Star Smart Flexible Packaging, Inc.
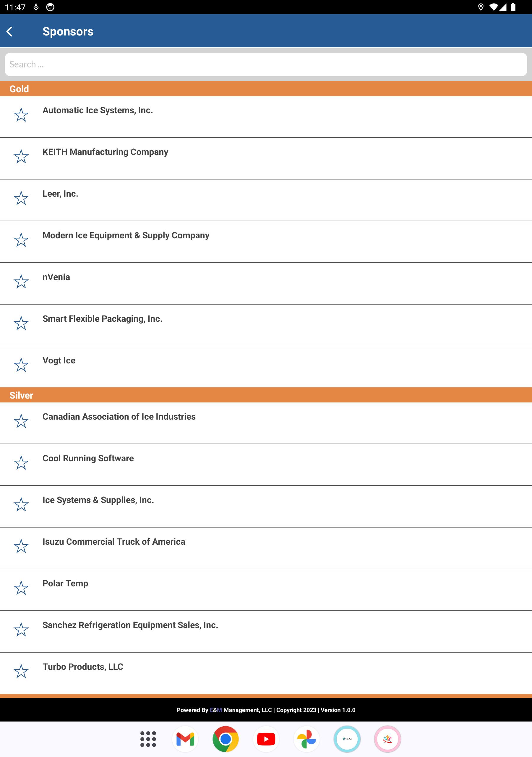Viewport: 532px width, 757px height. pos(21,323)
